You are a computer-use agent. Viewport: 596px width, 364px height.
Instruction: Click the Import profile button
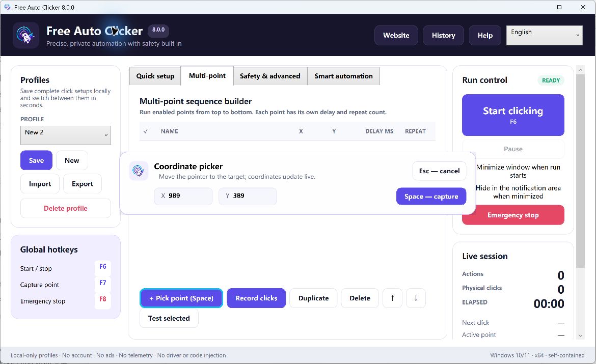[40, 184]
